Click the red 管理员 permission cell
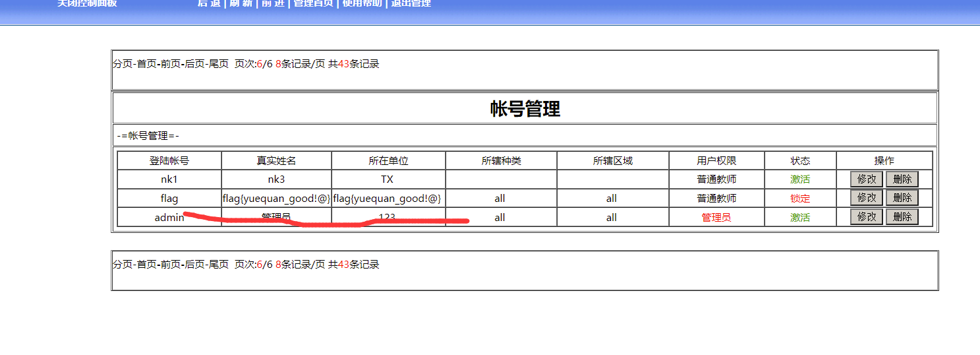This screenshot has height=355, width=980. [x=716, y=217]
